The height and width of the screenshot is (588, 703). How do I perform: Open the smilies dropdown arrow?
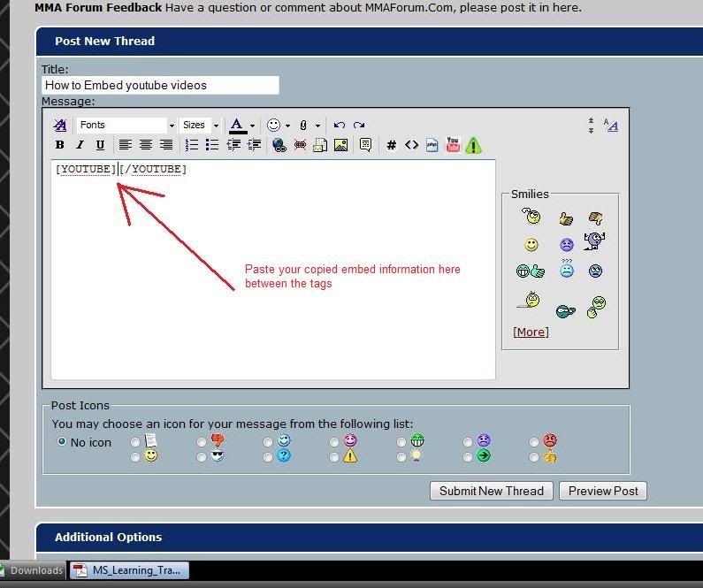coord(287,126)
